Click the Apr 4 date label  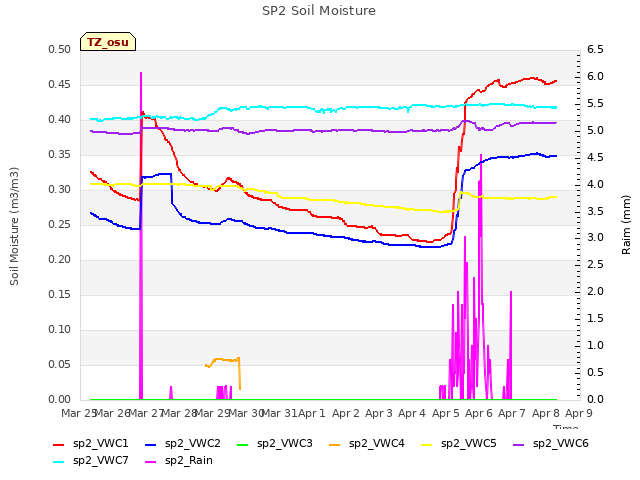point(412,413)
